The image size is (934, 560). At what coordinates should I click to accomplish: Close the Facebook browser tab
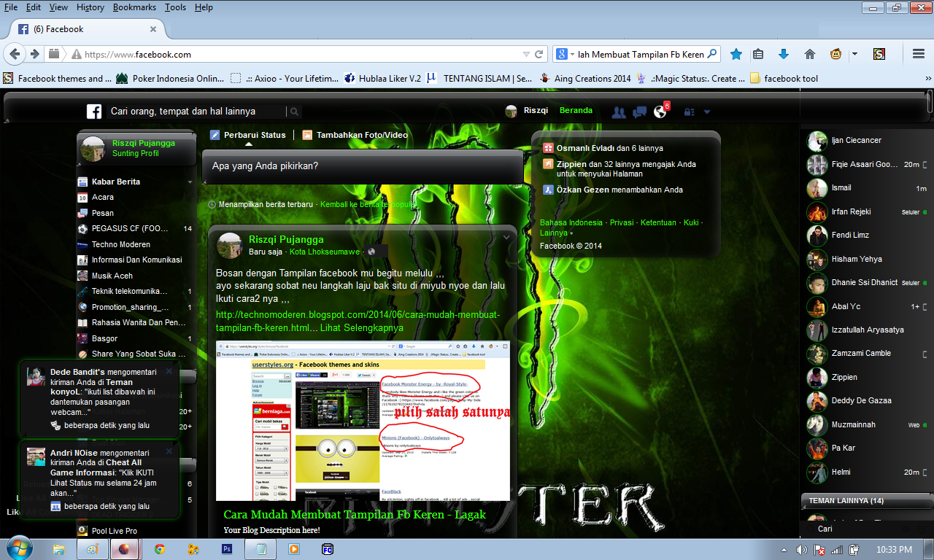pos(153,29)
